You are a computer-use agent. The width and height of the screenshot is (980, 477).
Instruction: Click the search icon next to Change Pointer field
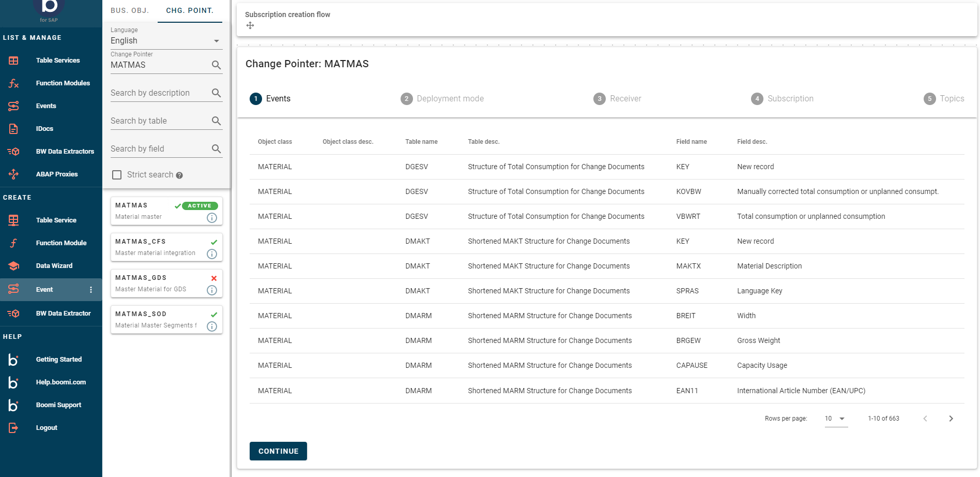pyautogui.click(x=216, y=65)
